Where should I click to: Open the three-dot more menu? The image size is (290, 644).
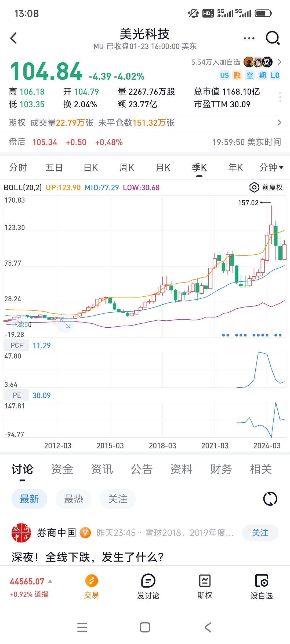point(249,38)
